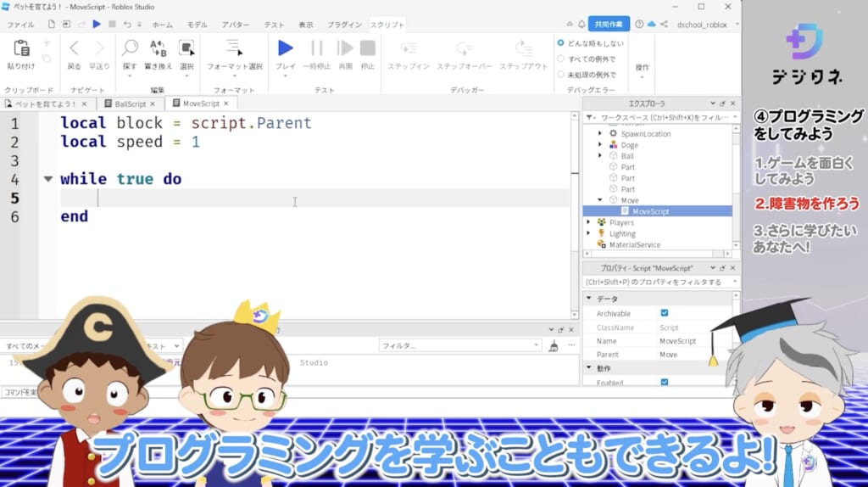This screenshot has height=487, width=868.
Task: Expand the Lighting tree item
Action: click(589, 233)
